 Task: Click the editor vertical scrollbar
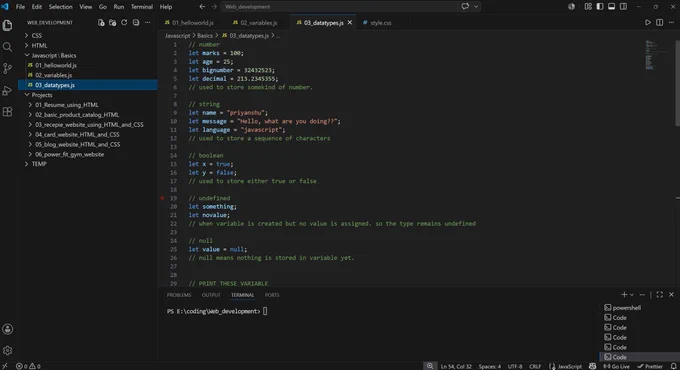[x=677, y=82]
